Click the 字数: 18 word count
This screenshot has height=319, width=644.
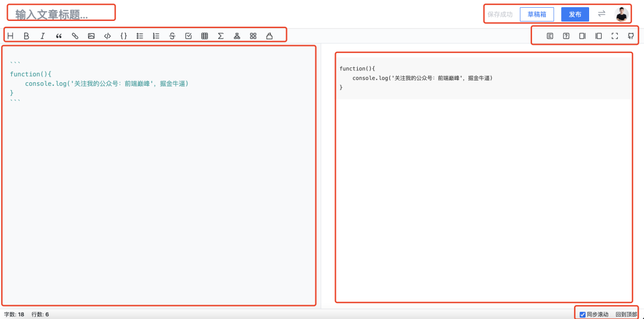(x=14, y=314)
